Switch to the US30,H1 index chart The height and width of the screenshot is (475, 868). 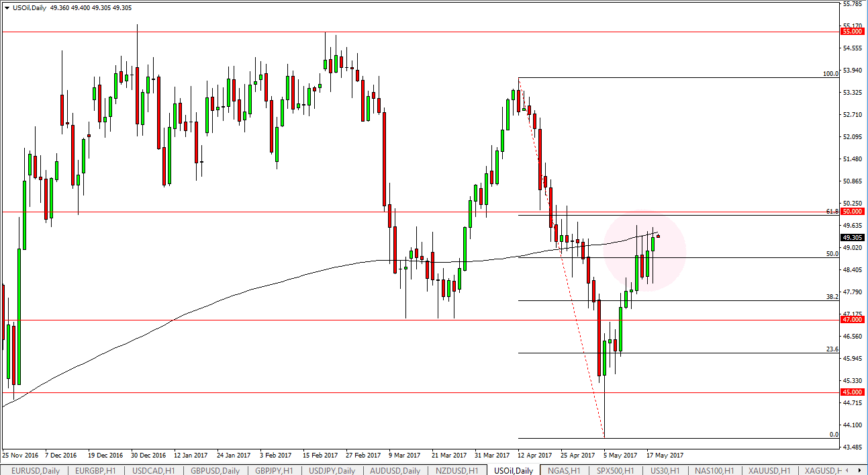click(666, 470)
